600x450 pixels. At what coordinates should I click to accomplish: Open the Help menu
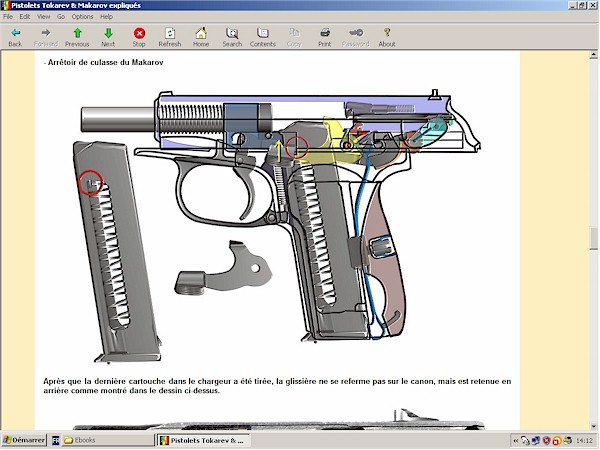(x=106, y=16)
